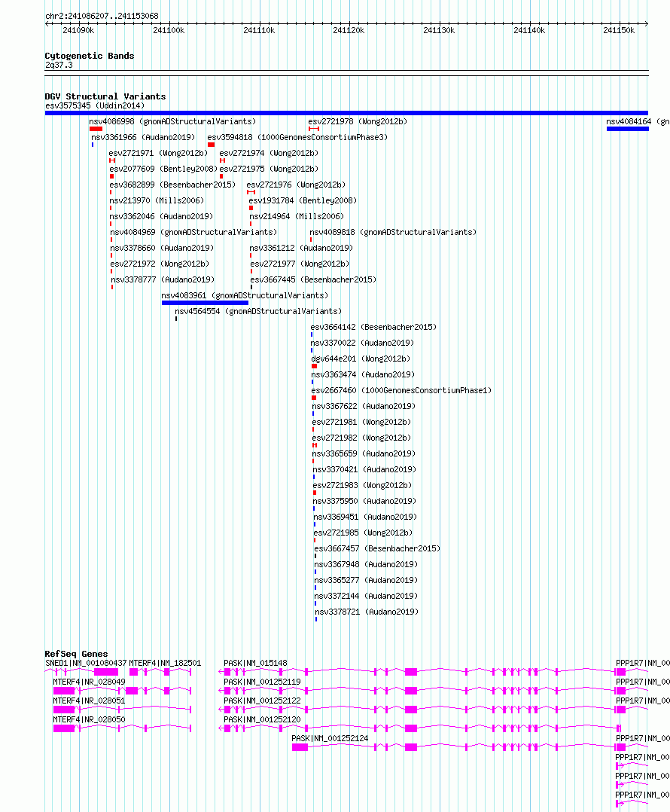
Task: Open esv2721983 (Wong2012b) variant
Action: click(362, 485)
